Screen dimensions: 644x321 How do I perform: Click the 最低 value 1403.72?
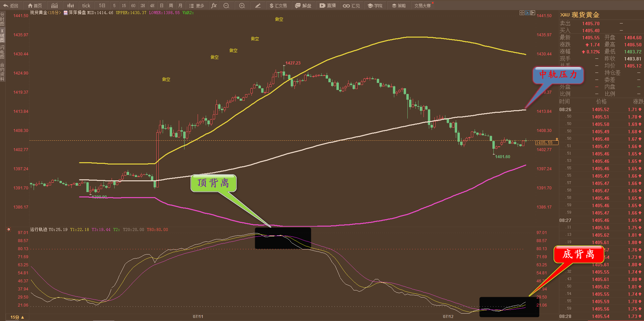pos(633,52)
